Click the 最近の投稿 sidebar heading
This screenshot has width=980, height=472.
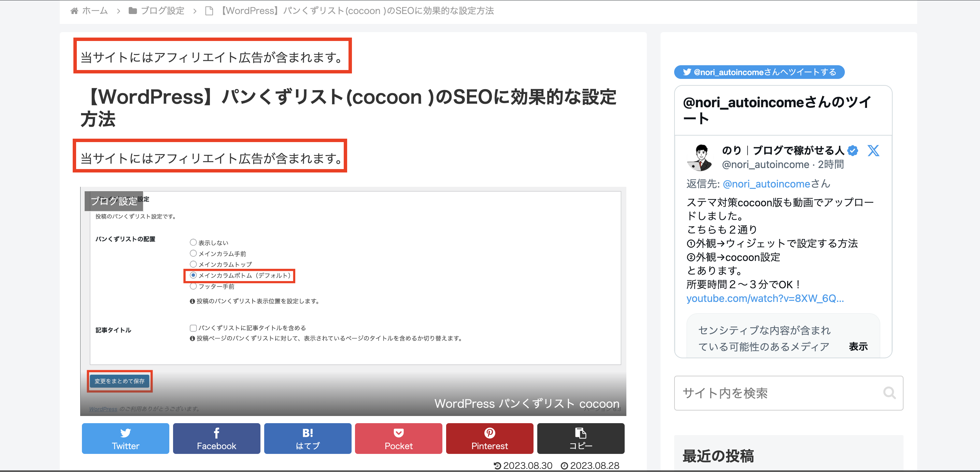click(x=718, y=456)
